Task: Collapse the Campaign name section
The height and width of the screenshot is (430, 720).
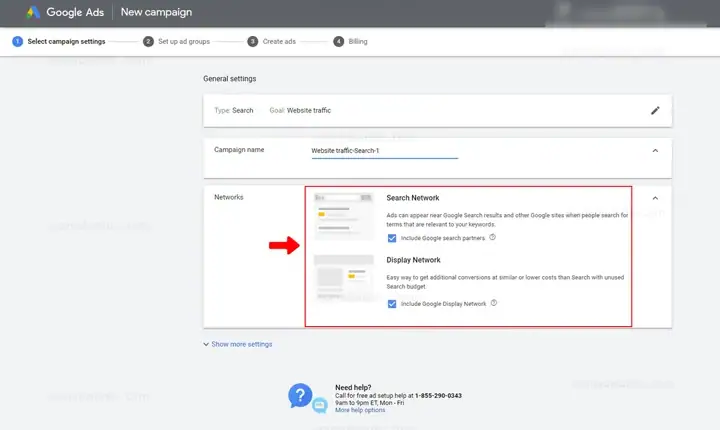Action: [655, 151]
